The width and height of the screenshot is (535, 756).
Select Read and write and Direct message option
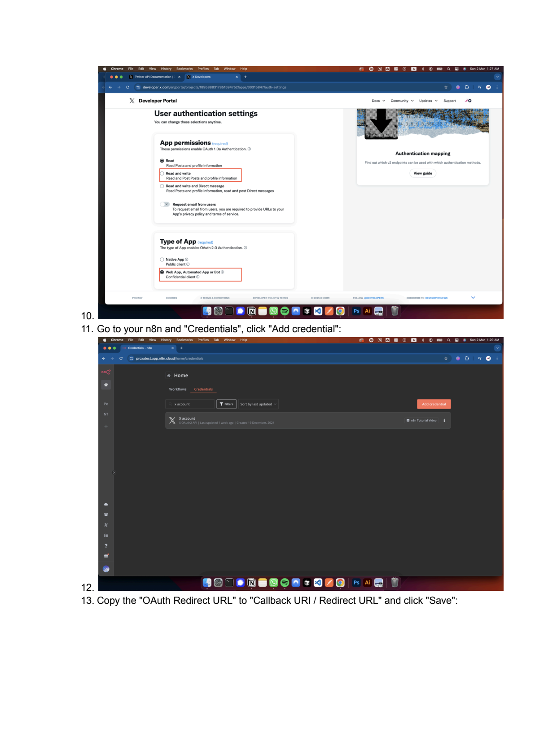click(x=162, y=186)
